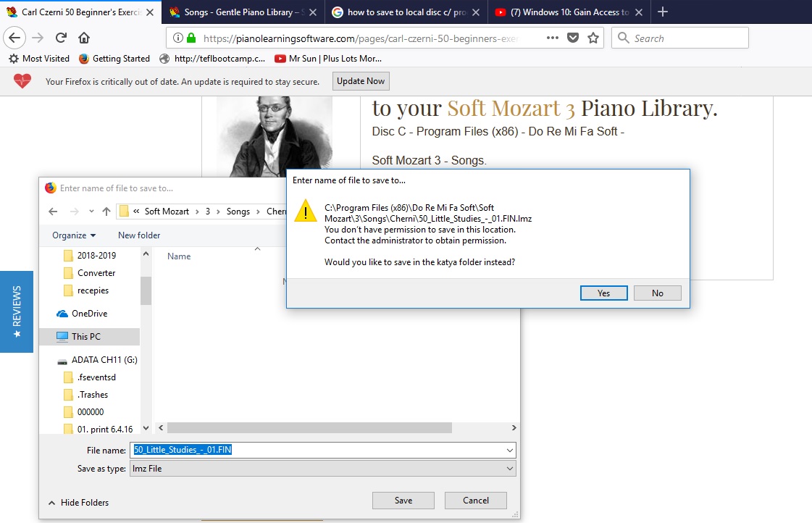This screenshot has height=523, width=812.
Task: Select OneDrive in navigation pane
Action: 83,313
